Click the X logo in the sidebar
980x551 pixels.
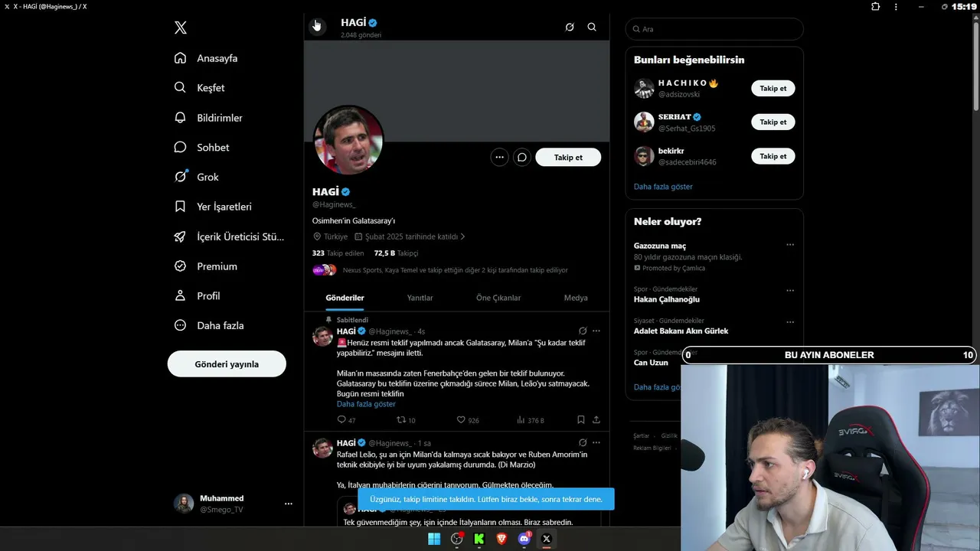(180, 28)
